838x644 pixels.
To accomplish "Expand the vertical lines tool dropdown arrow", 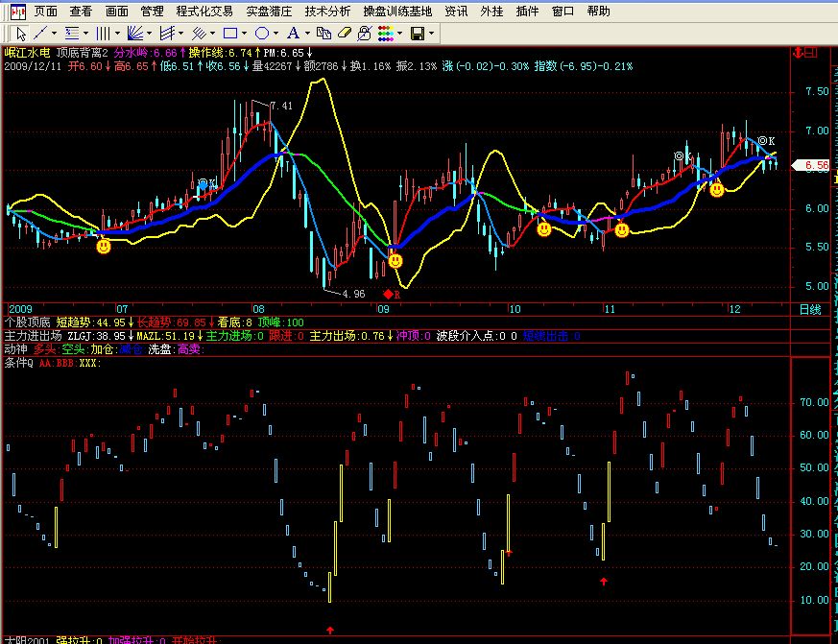I will pos(118,34).
